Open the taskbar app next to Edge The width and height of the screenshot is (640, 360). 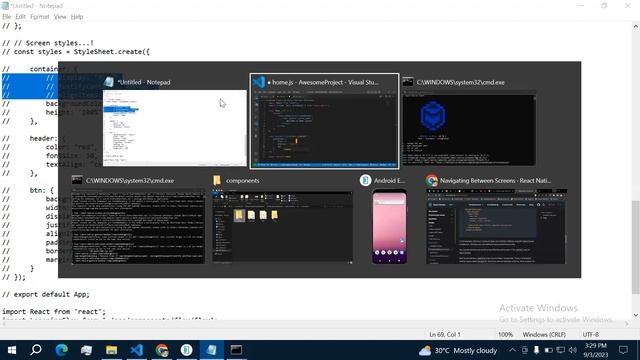[87, 350]
